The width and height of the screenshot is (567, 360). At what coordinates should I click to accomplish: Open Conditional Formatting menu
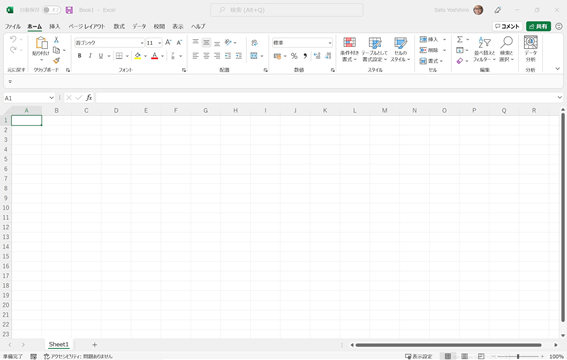point(349,49)
